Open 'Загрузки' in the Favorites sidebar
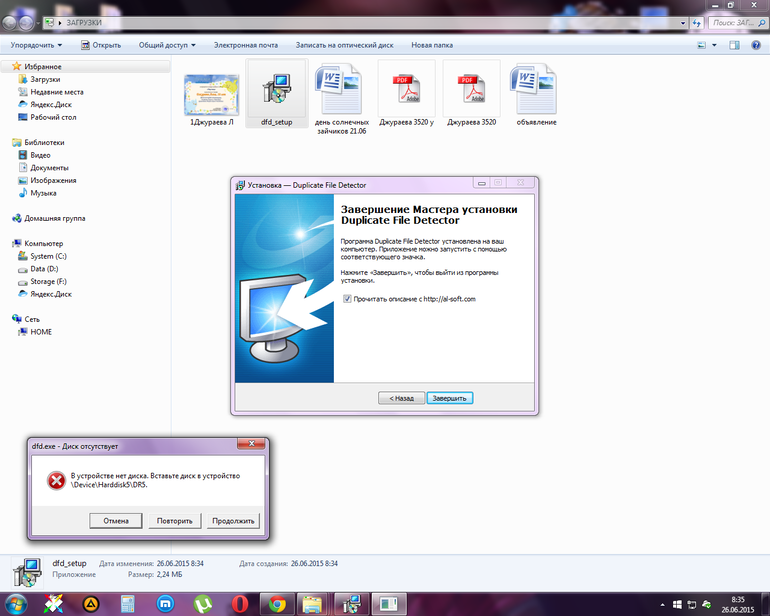 pos(45,79)
